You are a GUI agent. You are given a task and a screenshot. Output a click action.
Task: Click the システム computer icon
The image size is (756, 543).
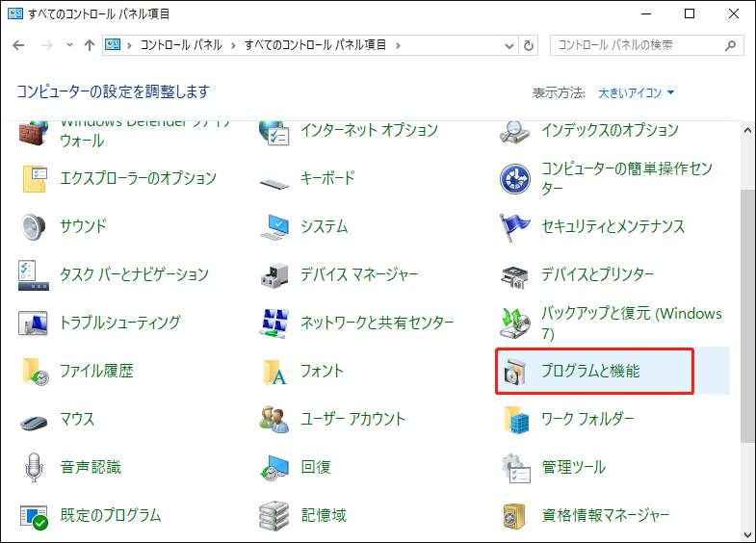tap(274, 227)
